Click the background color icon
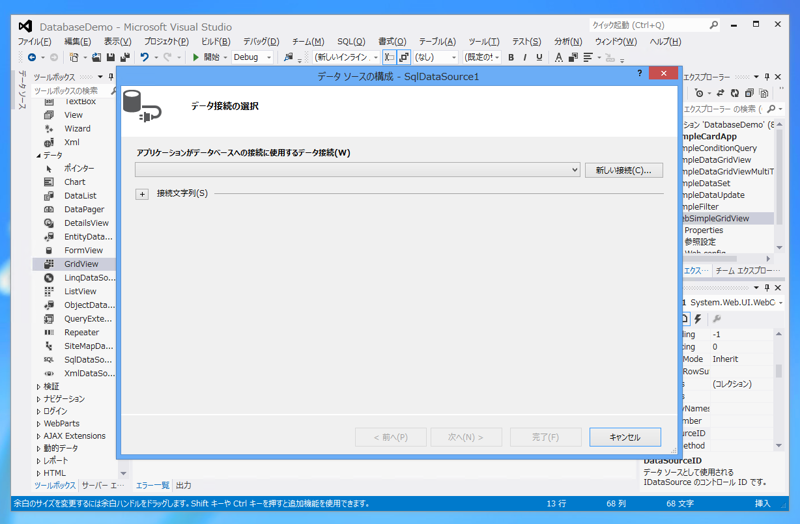 (573, 57)
